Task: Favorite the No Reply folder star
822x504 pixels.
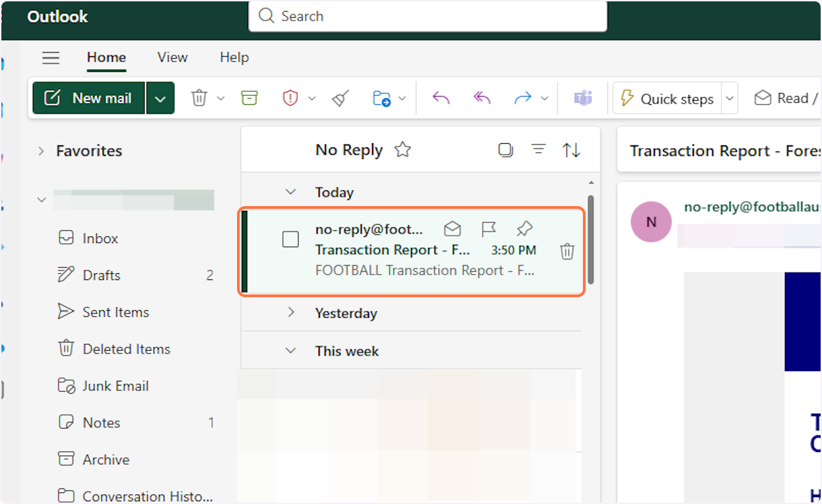Action: 403,149
